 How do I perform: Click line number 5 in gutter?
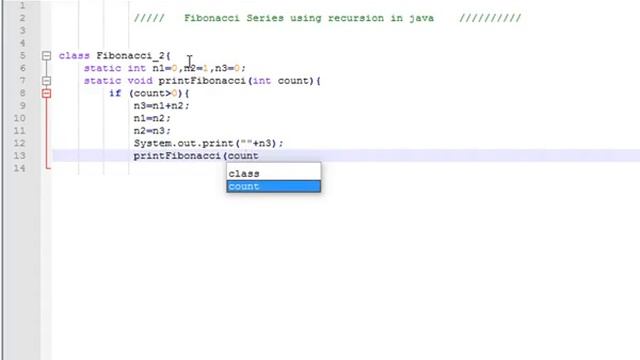coord(22,56)
